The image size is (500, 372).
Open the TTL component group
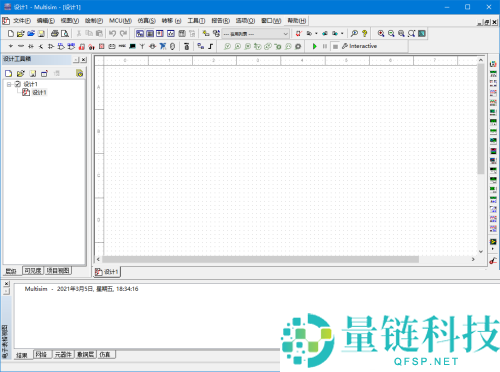coord(61,46)
